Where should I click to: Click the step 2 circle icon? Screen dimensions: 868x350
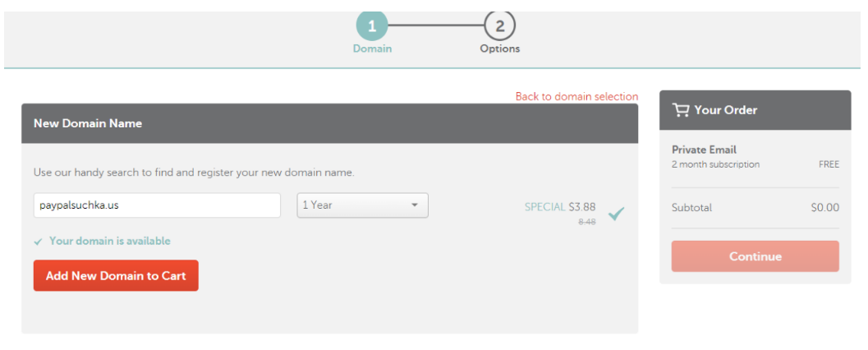499,25
